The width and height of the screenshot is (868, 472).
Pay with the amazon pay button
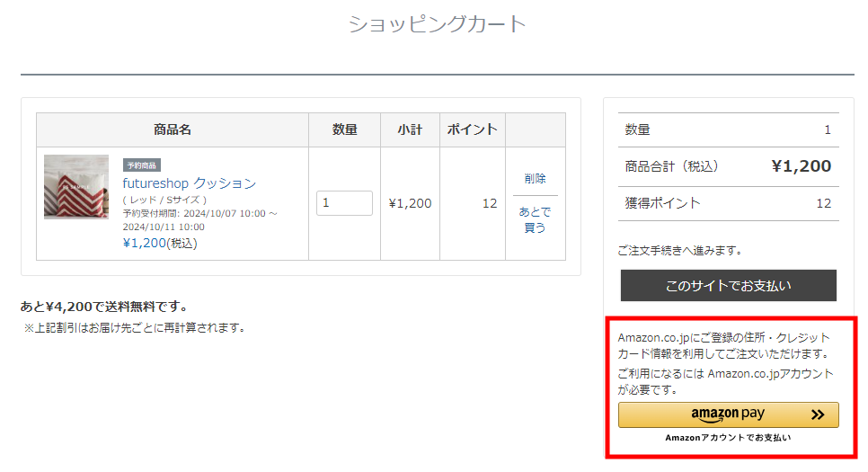pos(728,414)
